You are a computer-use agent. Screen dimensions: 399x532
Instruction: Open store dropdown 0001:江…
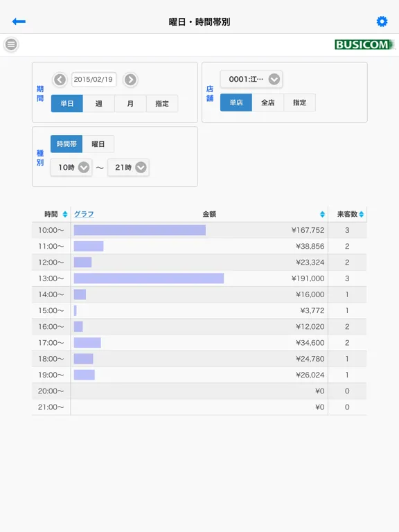point(251,79)
